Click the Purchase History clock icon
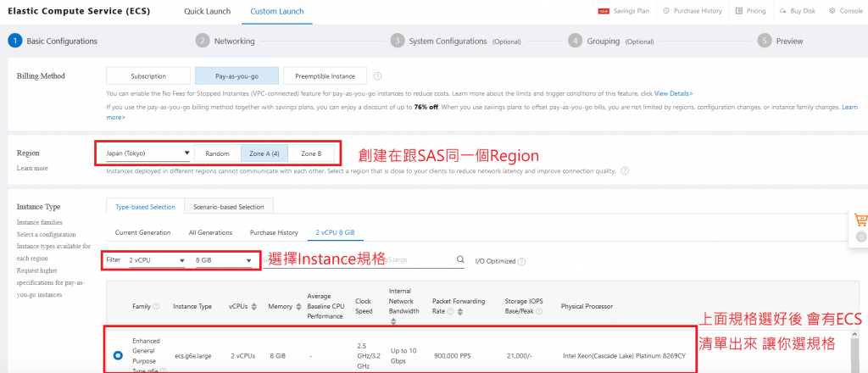 click(x=666, y=10)
